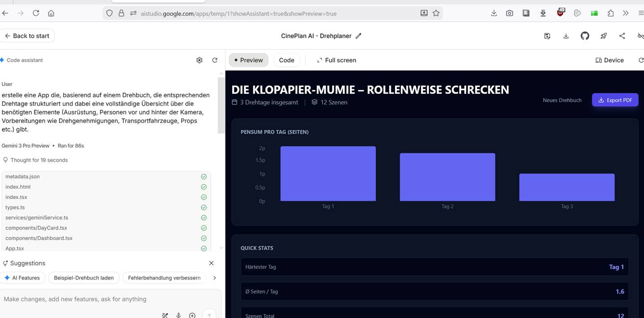This screenshot has width=644, height=318.
Task: Click the pencil icon beside CinePlan AI title
Action: pyautogui.click(x=359, y=36)
